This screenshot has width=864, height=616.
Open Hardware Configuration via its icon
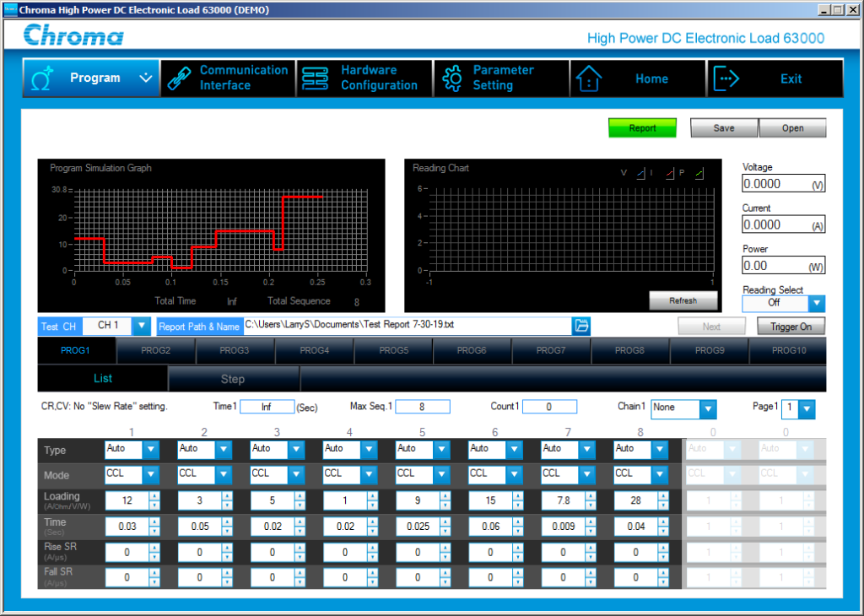315,78
